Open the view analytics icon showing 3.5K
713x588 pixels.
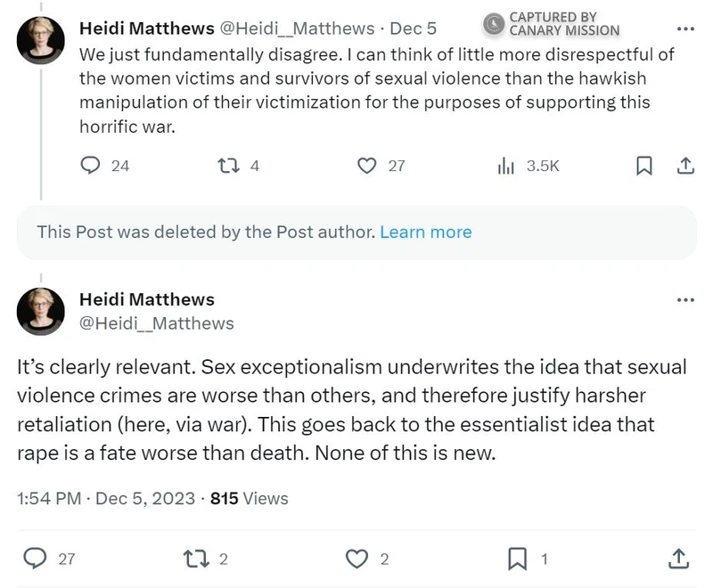(x=506, y=166)
